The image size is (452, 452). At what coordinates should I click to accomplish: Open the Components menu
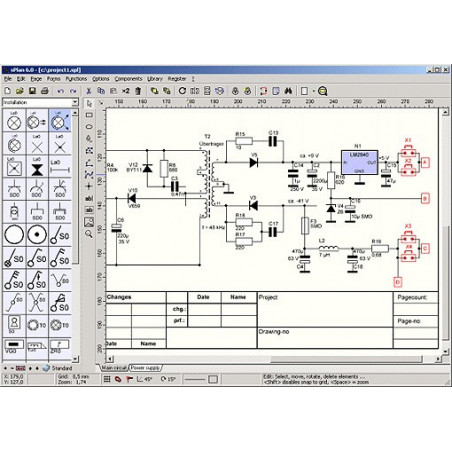coord(128,79)
